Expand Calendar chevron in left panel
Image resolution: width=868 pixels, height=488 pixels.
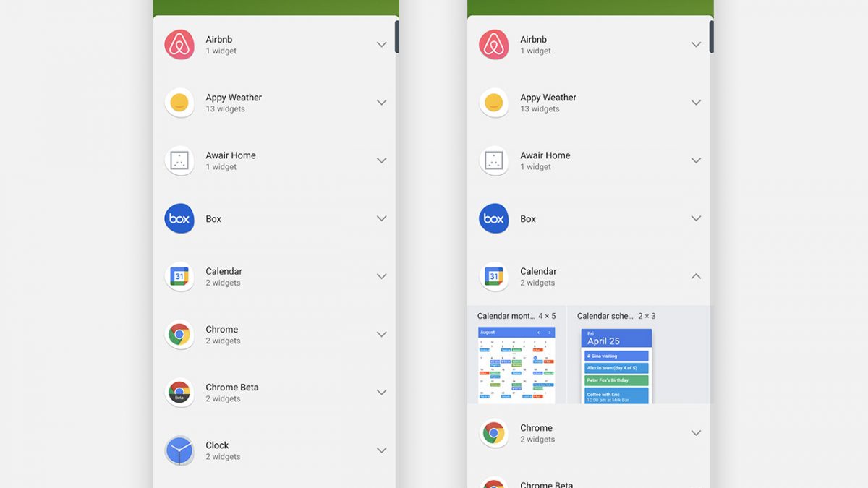381,276
